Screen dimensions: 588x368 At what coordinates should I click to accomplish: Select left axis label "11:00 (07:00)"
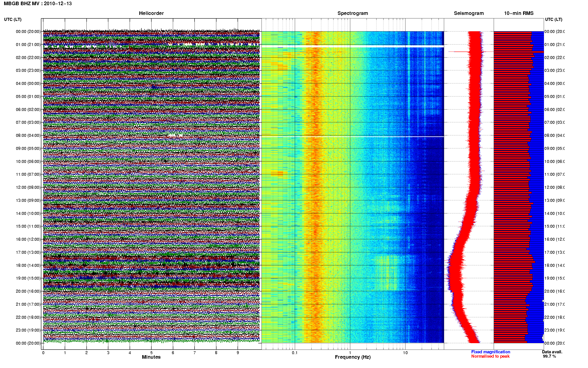click(x=28, y=174)
